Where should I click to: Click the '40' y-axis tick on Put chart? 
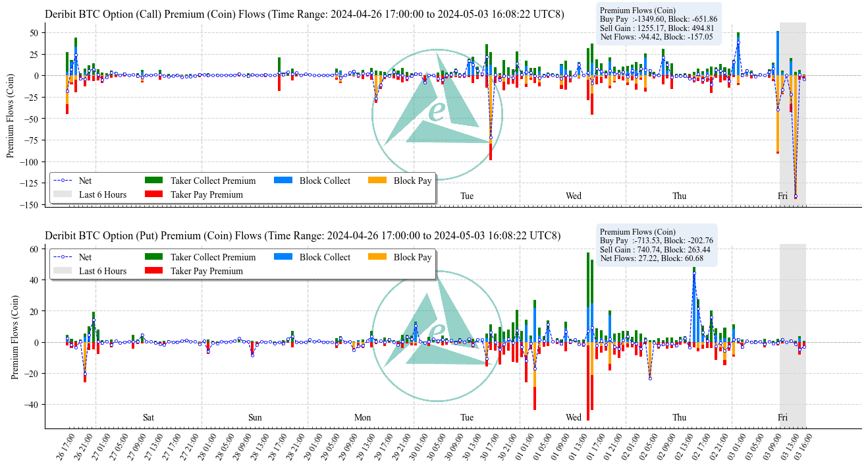(x=35, y=279)
